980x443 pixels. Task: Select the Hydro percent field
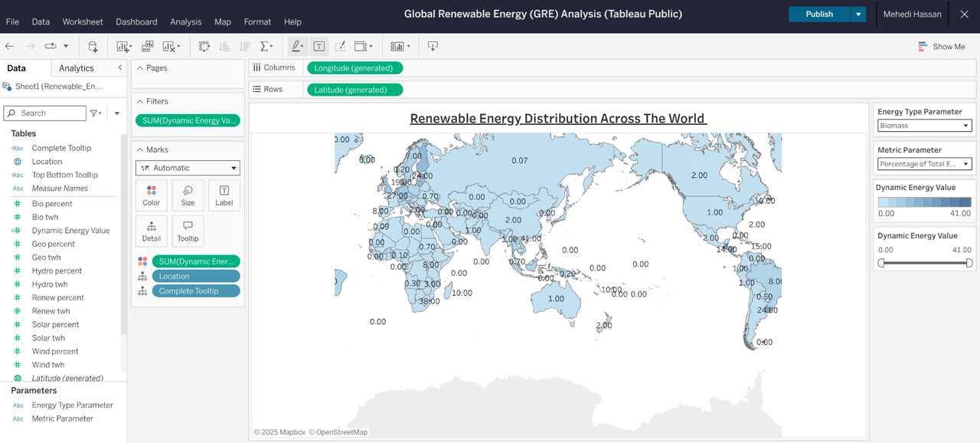tap(57, 271)
